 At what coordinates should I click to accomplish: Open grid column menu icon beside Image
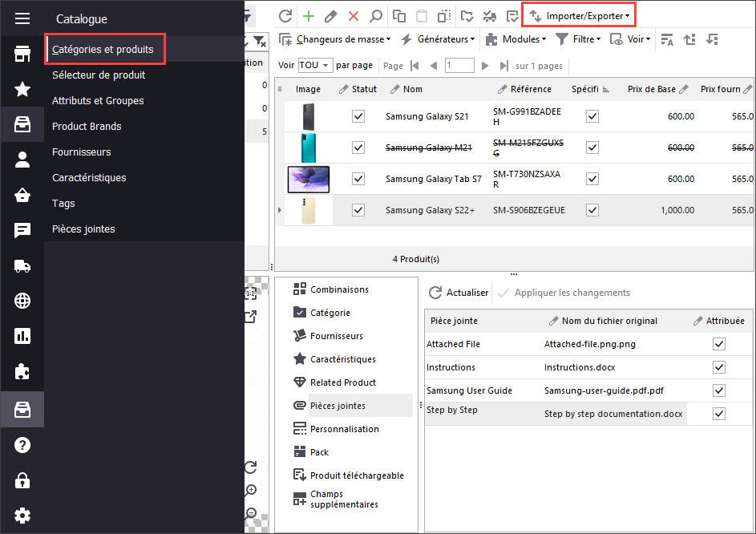click(280, 89)
